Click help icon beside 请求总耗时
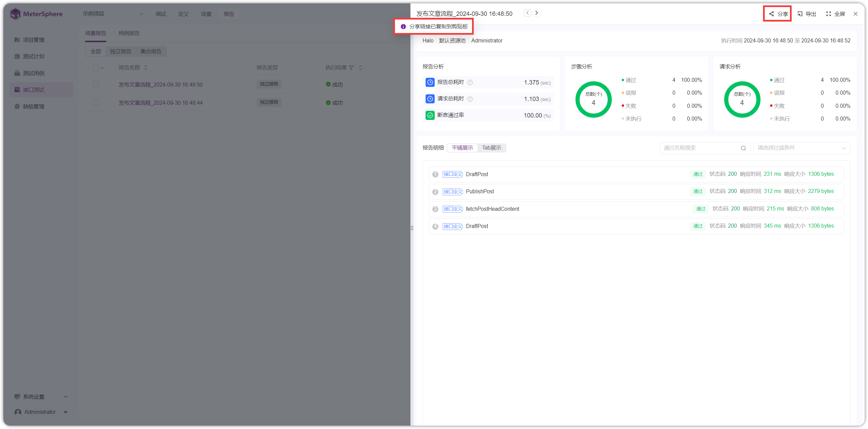This screenshot has width=868, height=429. point(470,99)
